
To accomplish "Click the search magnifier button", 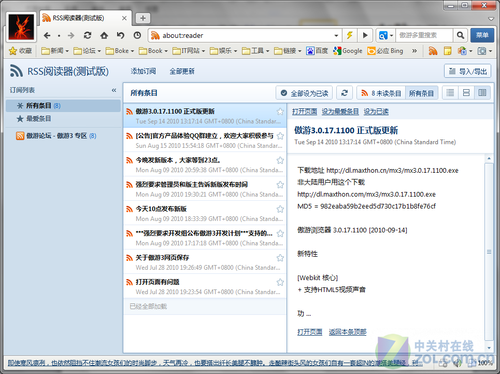I will pos(460,35).
